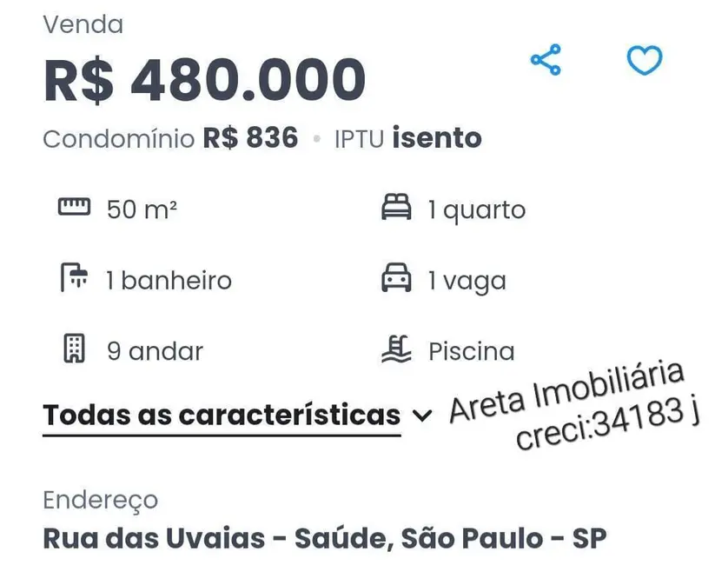This screenshot has height=565, width=728.
Task: Select the Venda tab label
Action: 83,24
